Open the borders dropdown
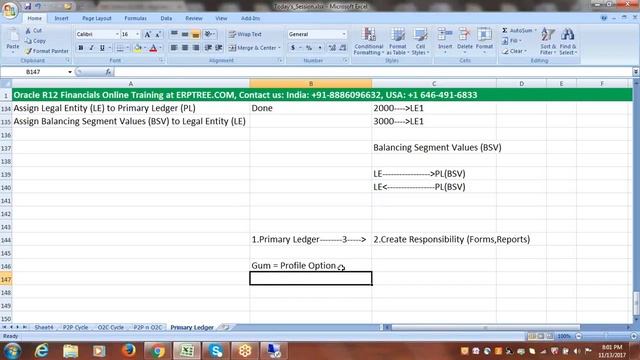This screenshot has width=640, height=360. click(x=128, y=48)
